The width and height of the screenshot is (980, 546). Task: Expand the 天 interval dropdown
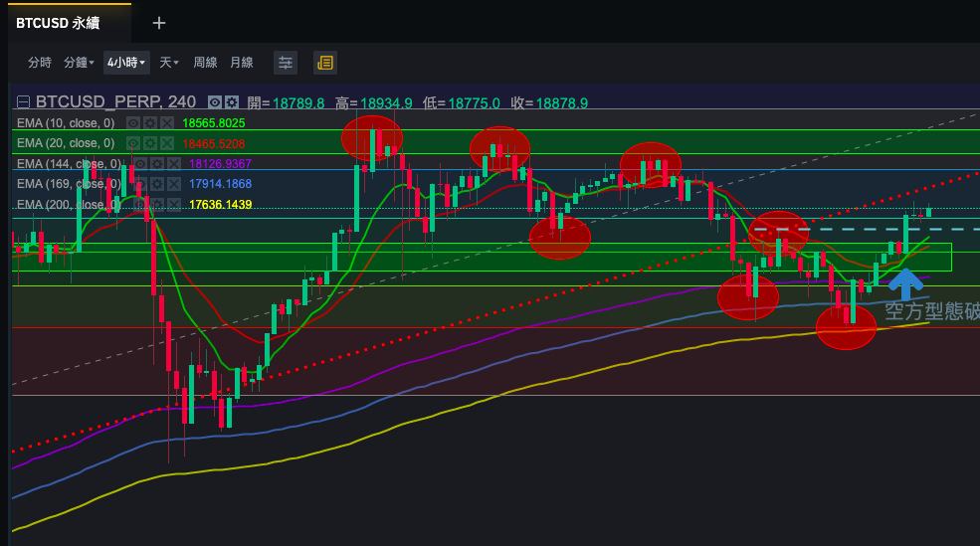(x=169, y=63)
